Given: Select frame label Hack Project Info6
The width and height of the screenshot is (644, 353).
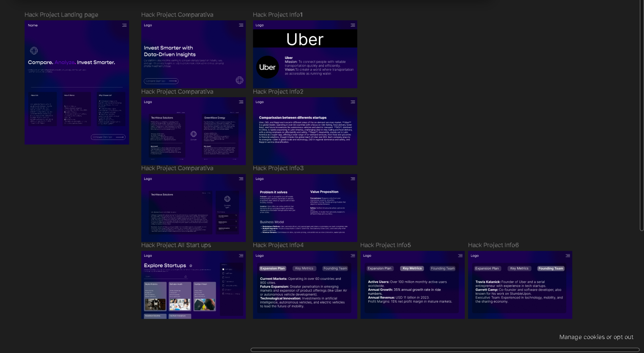Looking at the screenshot, I should pos(493,245).
